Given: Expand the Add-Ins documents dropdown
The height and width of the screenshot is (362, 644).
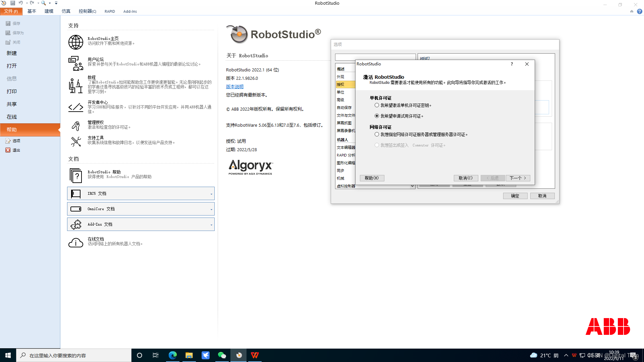Looking at the screenshot, I should [211, 225].
